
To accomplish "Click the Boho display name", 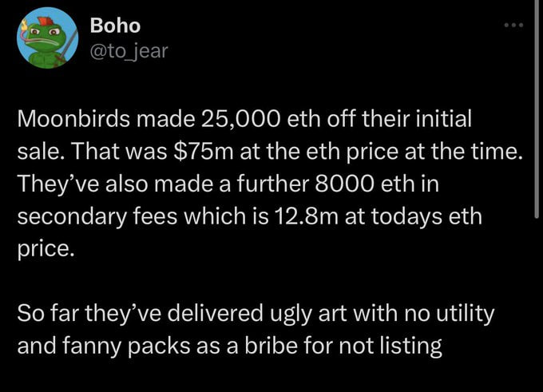I will 115,26.
